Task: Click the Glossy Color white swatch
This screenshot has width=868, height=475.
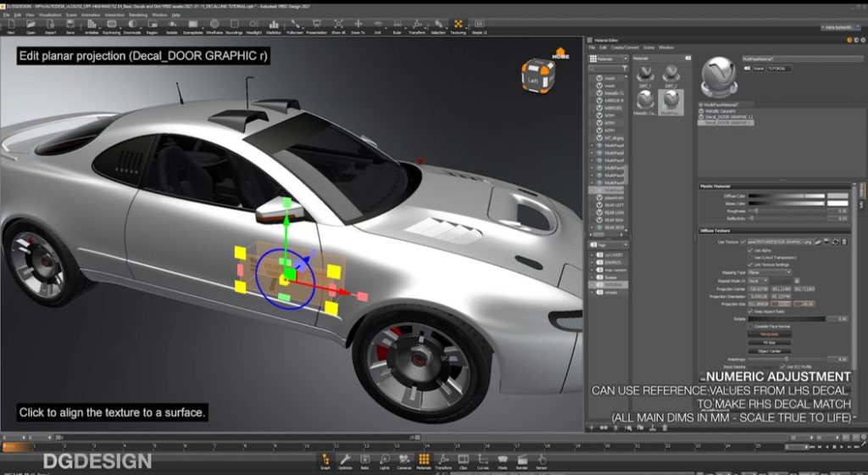Action: coord(837,204)
